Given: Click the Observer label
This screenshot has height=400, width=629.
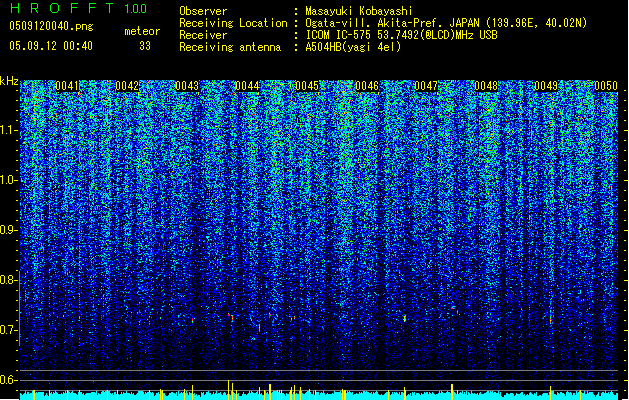Looking at the screenshot, I should tap(203, 11).
